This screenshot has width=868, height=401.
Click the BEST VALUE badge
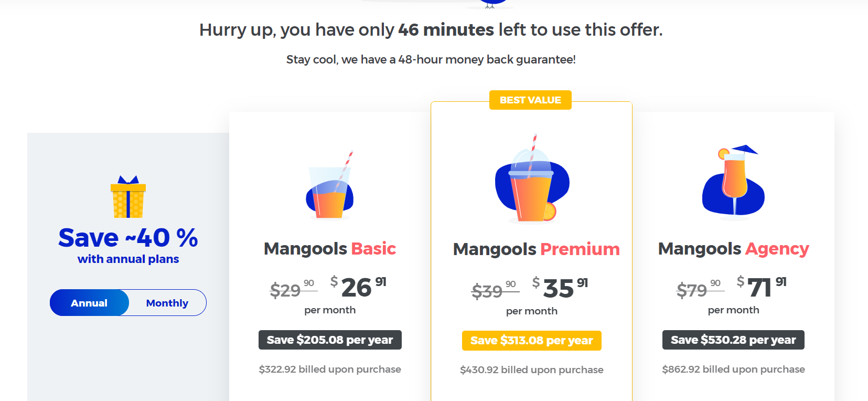tap(530, 100)
